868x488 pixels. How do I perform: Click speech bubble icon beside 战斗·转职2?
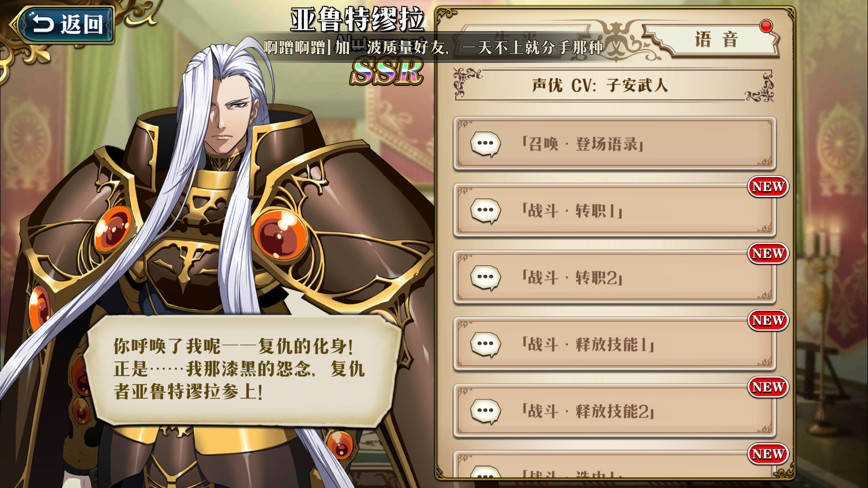(486, 278)
